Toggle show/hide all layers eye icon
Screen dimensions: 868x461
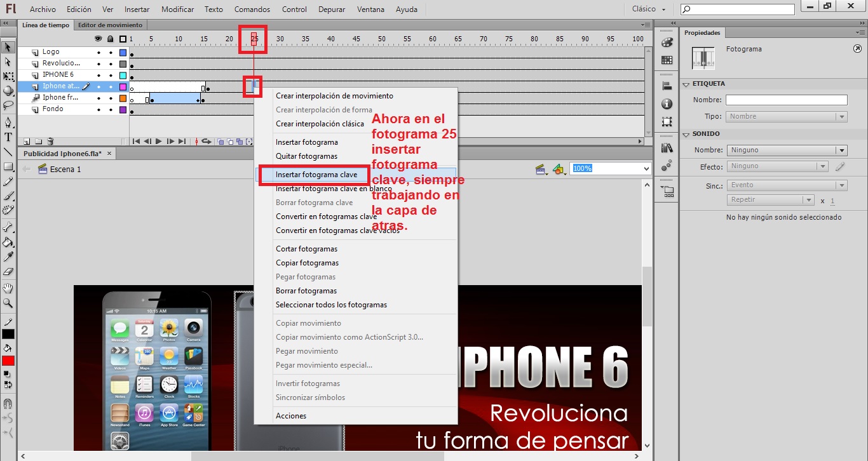[x=98, y=39]
